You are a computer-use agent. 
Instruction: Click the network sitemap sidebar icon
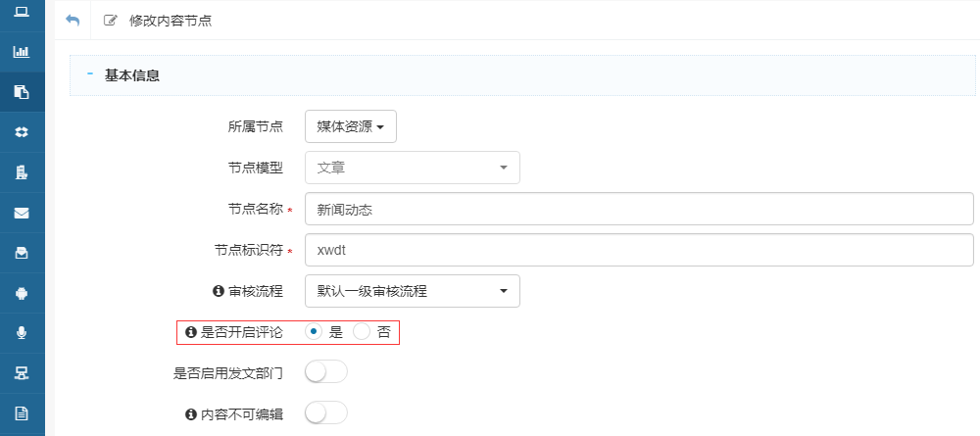click(x=21, y=372)
